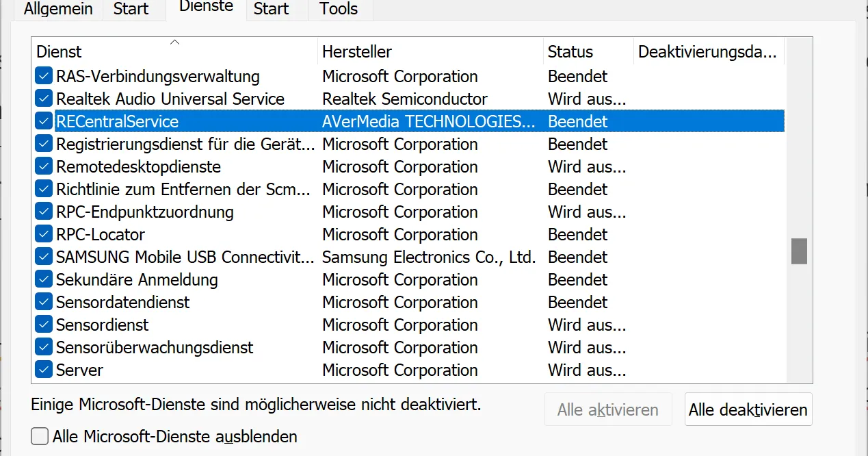The image size is (868, 456).
Task: Click Wird aus... status of Remotedesktopdienste
Action: point(587,166)
